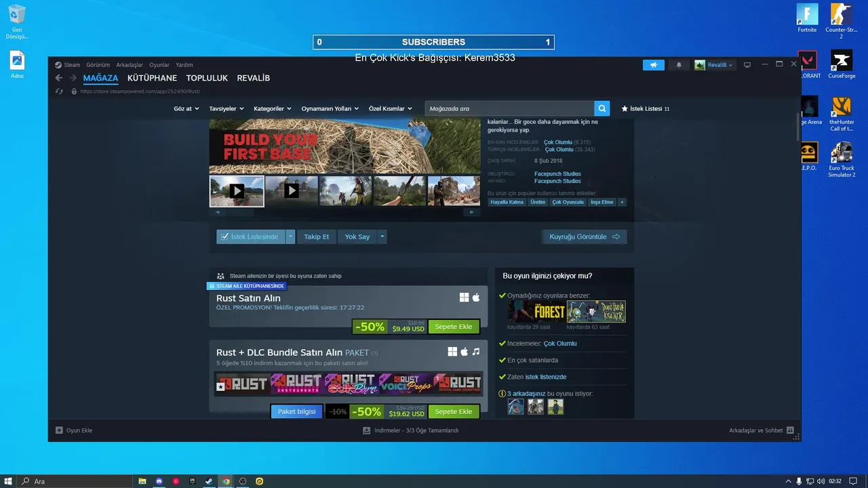Click Kuyruğu Görüntüle button
This screenshot has height=488, width=868.
tap(584, 237)
